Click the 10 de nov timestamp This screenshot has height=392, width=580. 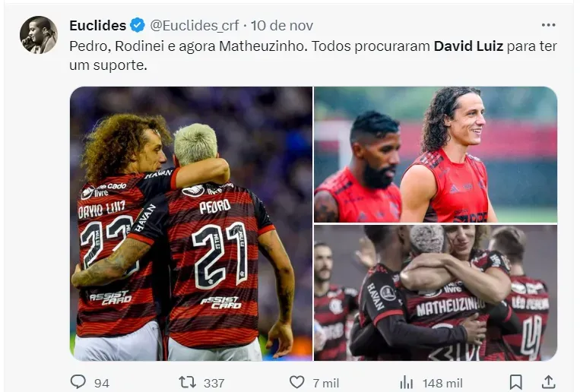tap(282, 26)
